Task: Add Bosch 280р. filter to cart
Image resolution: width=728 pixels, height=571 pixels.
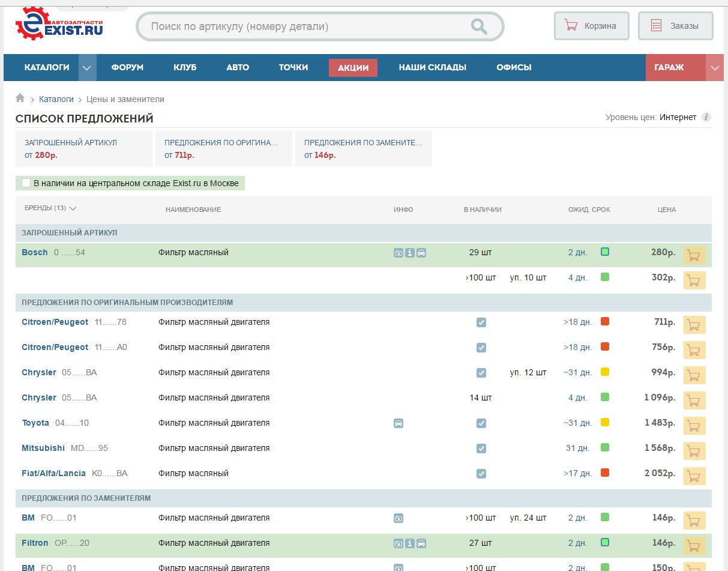Action: click(x=694, y=255)
